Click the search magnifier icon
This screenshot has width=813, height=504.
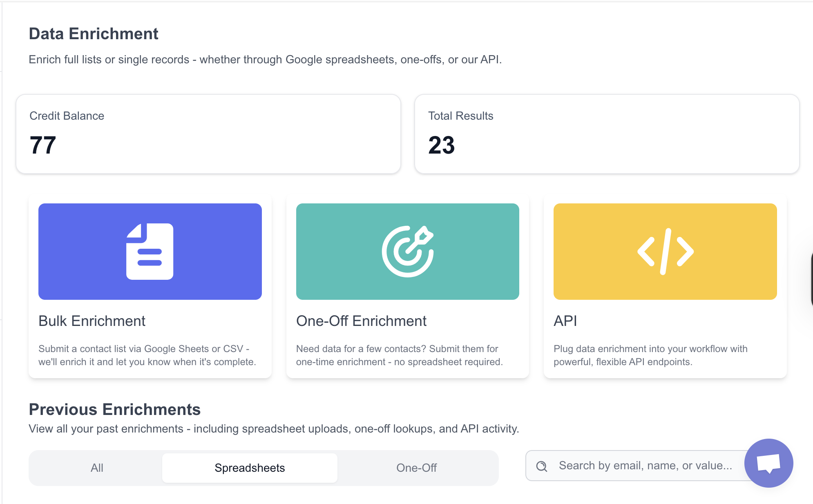(x=542, y=466)
